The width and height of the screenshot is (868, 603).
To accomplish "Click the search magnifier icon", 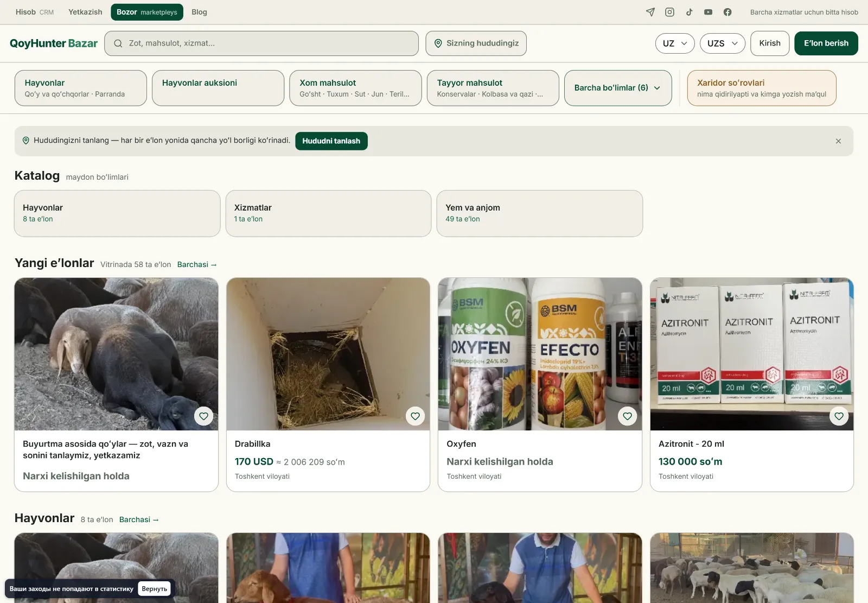I will [x=118, y=43].
